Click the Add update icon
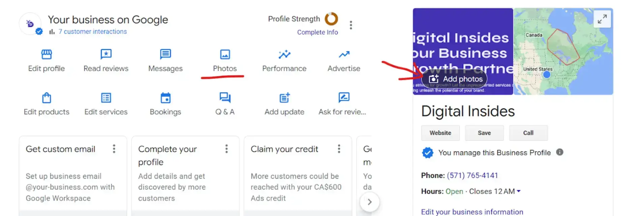This screenshot has width=644, height=216. [284, 98]
